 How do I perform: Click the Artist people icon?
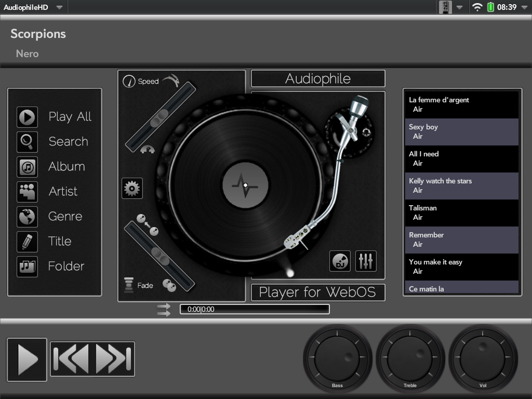tap(27, 192)
